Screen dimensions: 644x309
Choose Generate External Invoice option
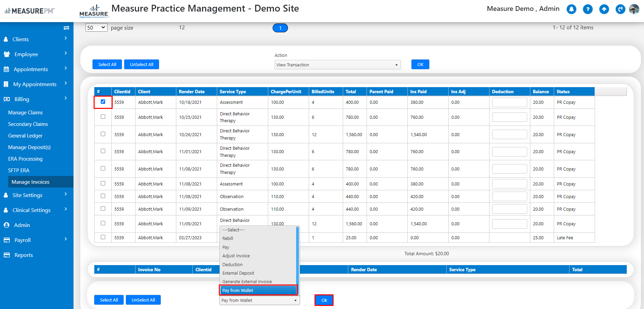pos(258,282)
